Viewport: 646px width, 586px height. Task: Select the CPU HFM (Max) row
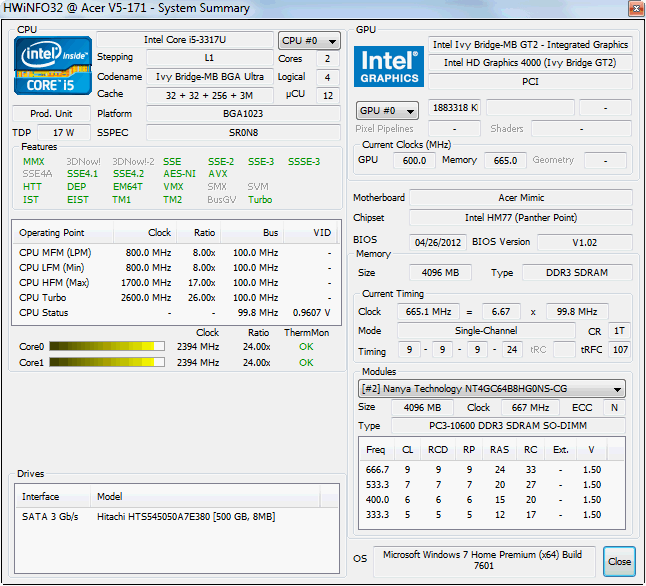click(x=175, y=283)
